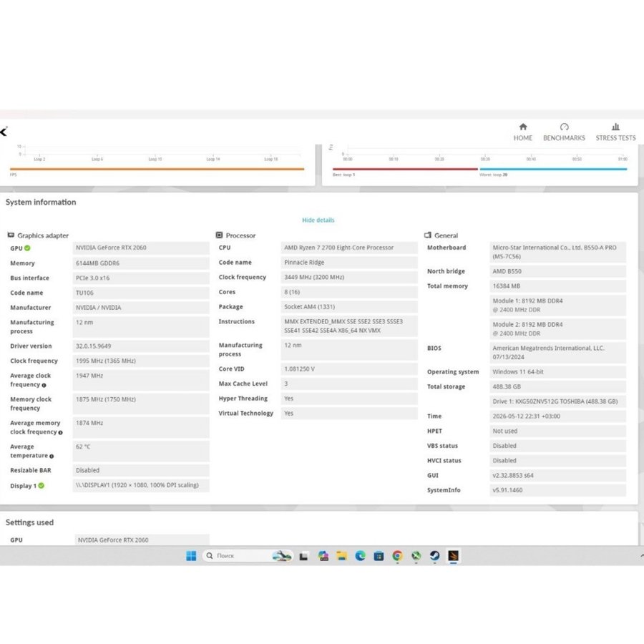
Task: Select CPU name AMD Ryzen 7 2700
Action: click(x=349, y=248)
